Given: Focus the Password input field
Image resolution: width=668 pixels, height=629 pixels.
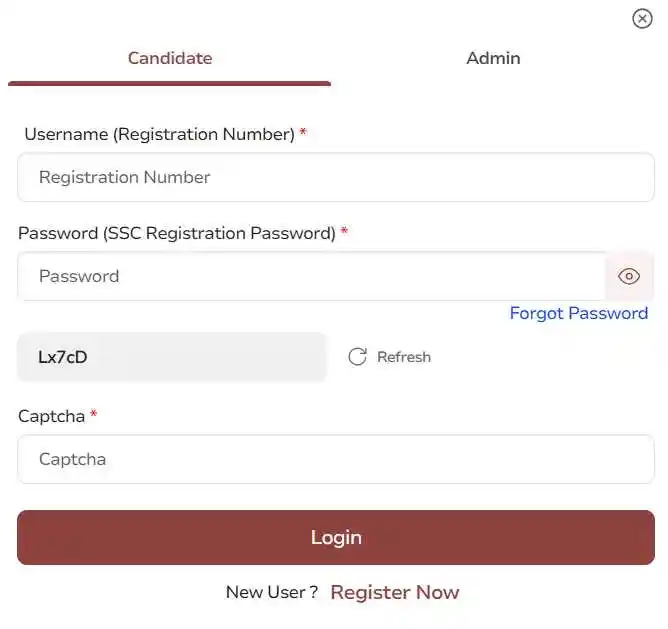Looking at the screenshot, I should coord(311,276).
